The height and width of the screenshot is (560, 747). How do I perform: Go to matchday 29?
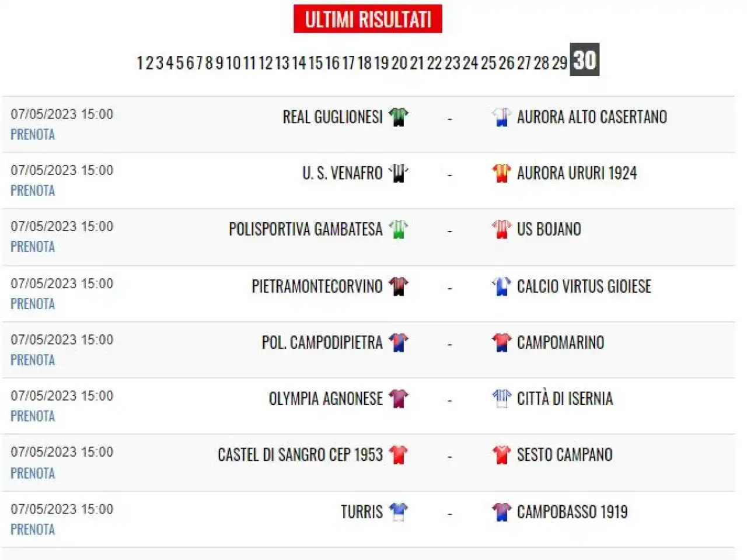(560, 63)
